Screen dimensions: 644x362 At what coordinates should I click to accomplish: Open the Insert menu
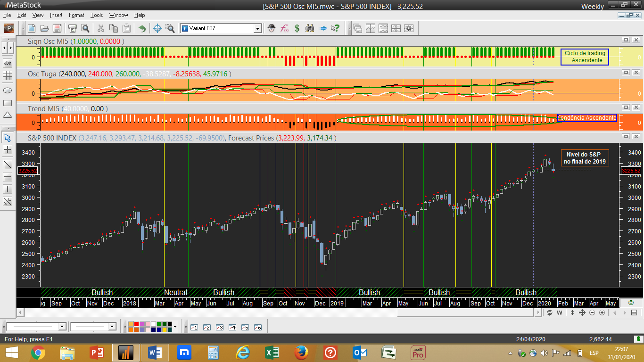pyautogui.click(x=56, y=15)
